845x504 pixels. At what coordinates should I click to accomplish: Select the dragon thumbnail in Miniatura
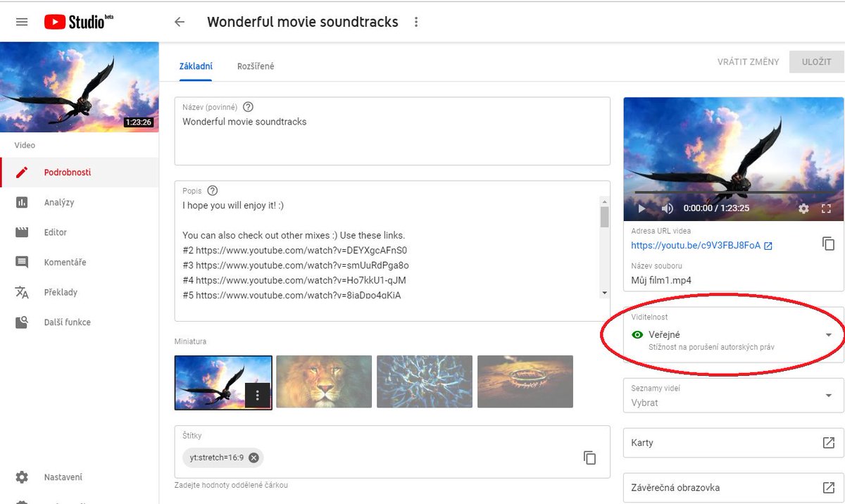tap(223, 382)
